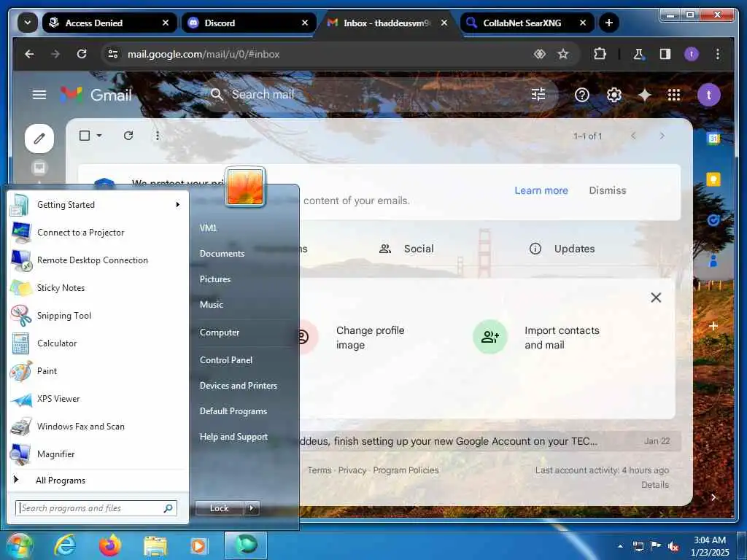This screenshot has height=560, width=747.
Task: Open Gmail main menu hamburger icon
Action: tap(39, 95)
